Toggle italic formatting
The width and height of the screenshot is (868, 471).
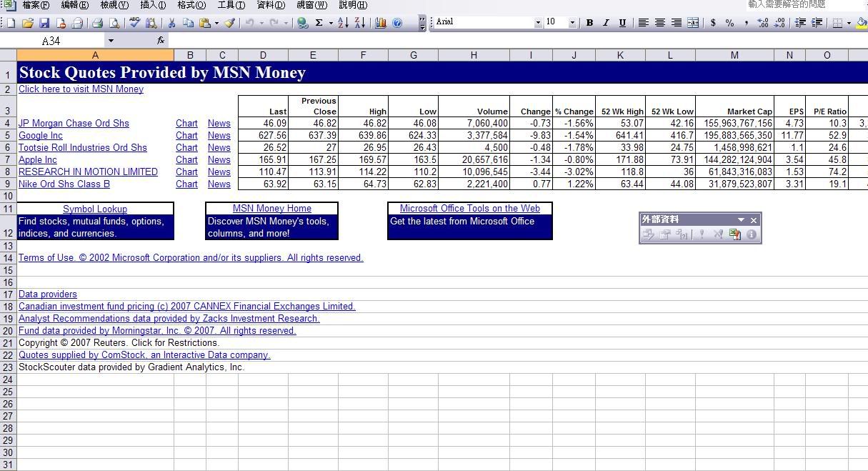click(606, 23)
